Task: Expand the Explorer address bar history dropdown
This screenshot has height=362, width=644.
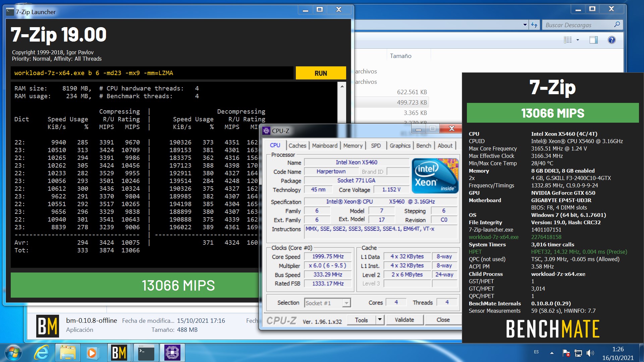Action: click(x=525, y=25)
